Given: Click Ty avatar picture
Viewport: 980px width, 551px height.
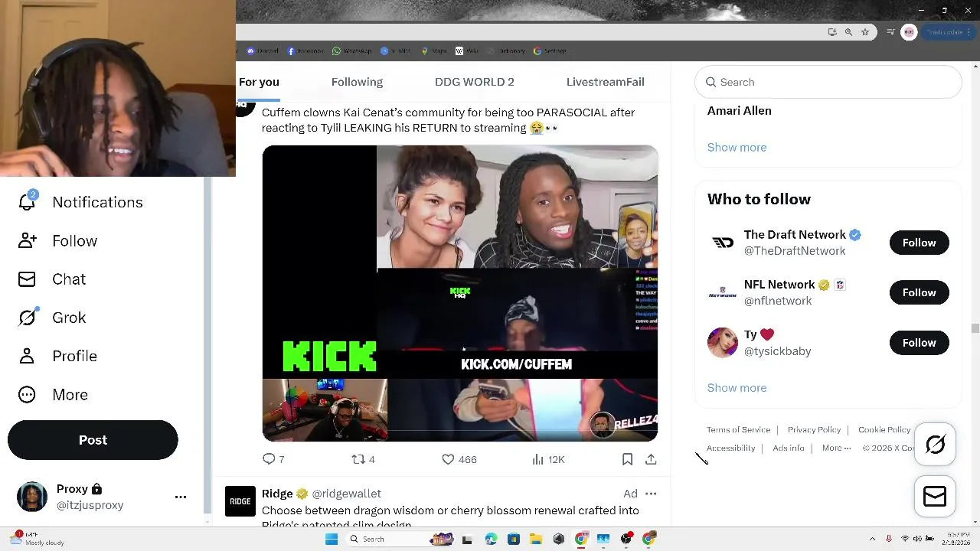Looking at the screenshot, I should click(x=723, y=343).
